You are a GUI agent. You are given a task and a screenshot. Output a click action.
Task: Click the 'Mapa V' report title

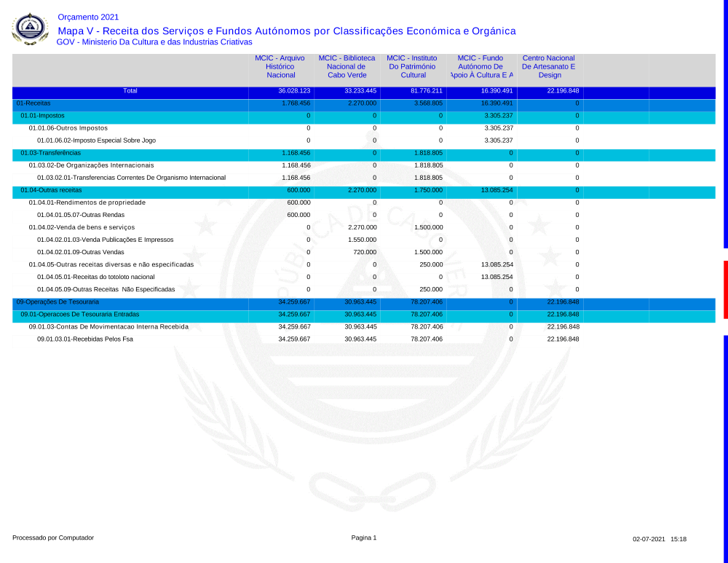pyautogui.click(x=286, y=31)
